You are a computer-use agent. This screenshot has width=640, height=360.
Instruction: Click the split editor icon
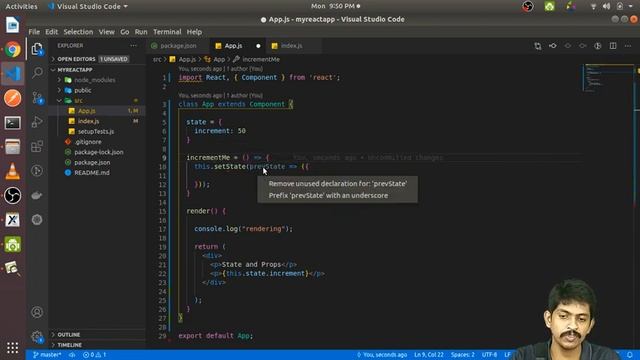pos(613,46)
